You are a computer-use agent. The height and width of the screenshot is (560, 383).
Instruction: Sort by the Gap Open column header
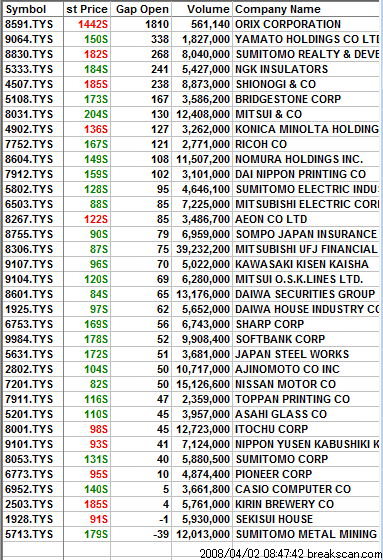(x=141, y=9)
